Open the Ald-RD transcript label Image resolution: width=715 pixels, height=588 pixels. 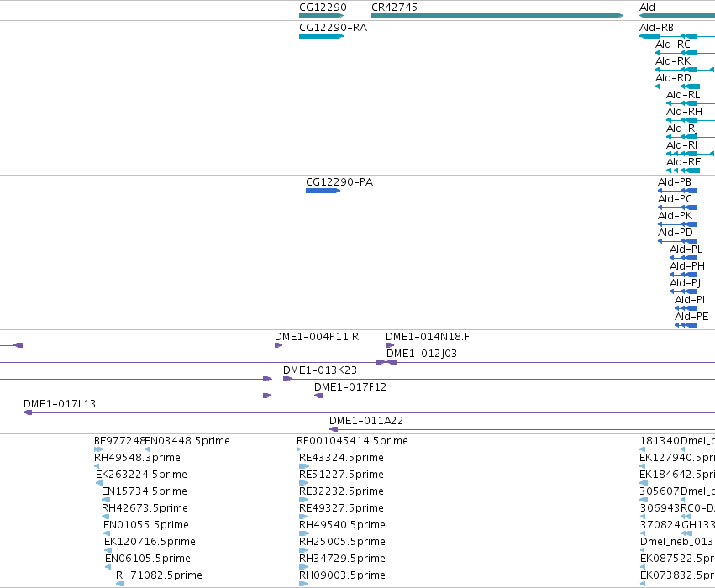pos(673,78)
